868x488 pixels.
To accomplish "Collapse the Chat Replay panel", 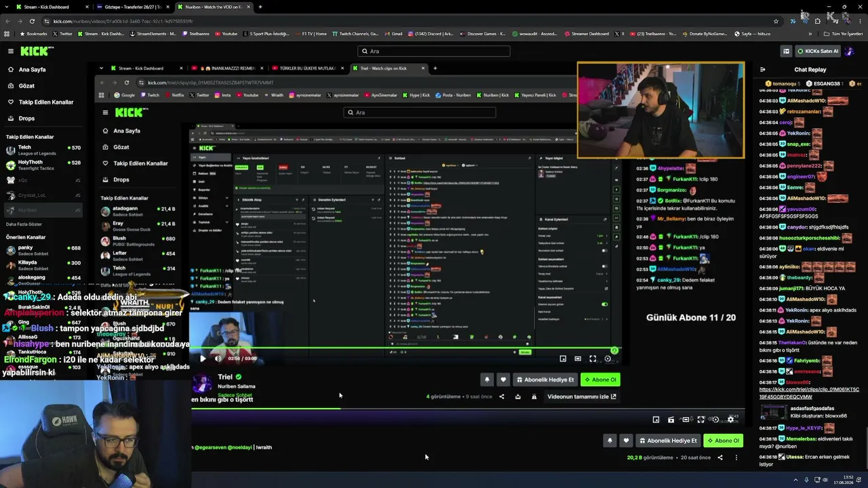I will point(763,70).
